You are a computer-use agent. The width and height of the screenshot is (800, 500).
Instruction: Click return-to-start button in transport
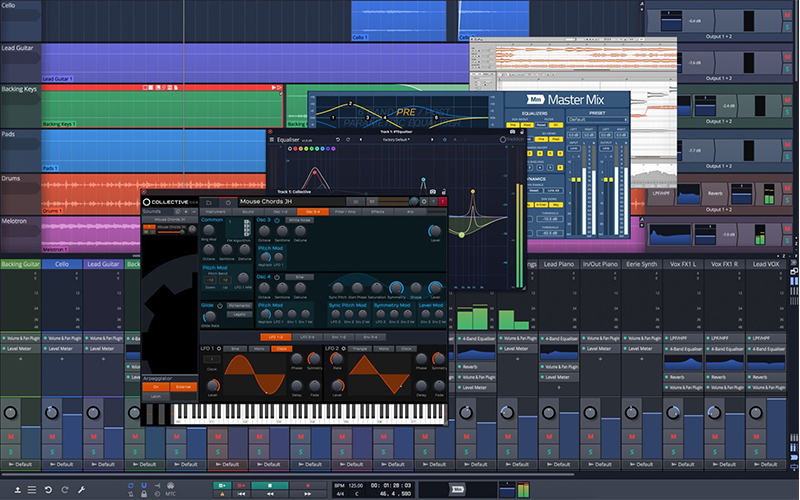tap(241, 494)
